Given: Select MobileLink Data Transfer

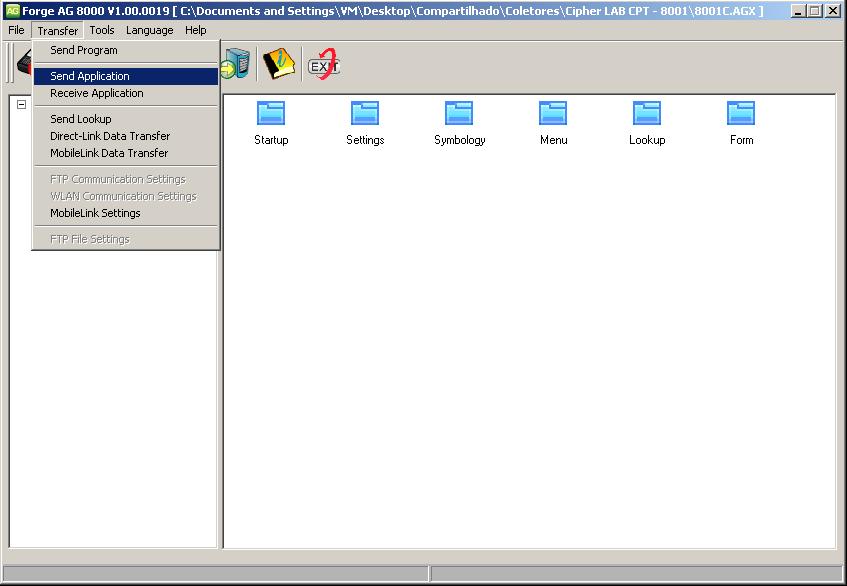Looking at the screenshot, I should click(126, 153).
